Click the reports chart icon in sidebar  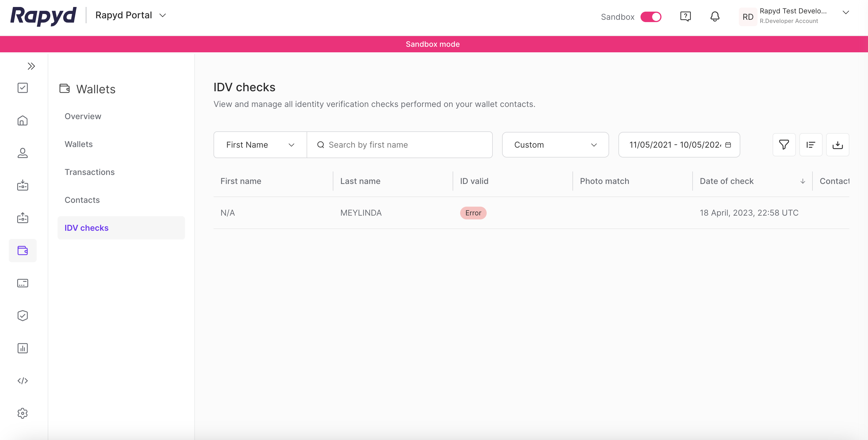point(23,348)
